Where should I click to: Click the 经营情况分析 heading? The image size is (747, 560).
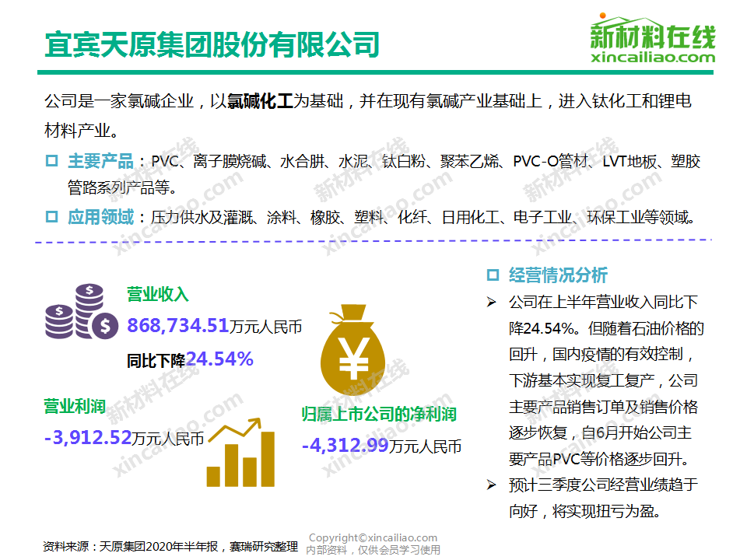tap(558, 275)
